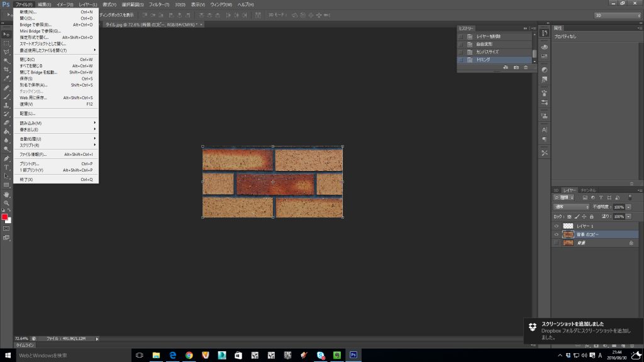Viewport: 644px width, 362px height.
Task: Expand the 3D workspace dropdown at top right
Action: 615,14
